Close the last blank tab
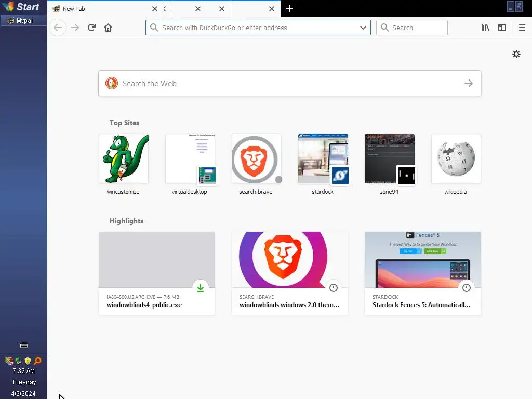 click(271, 9)
